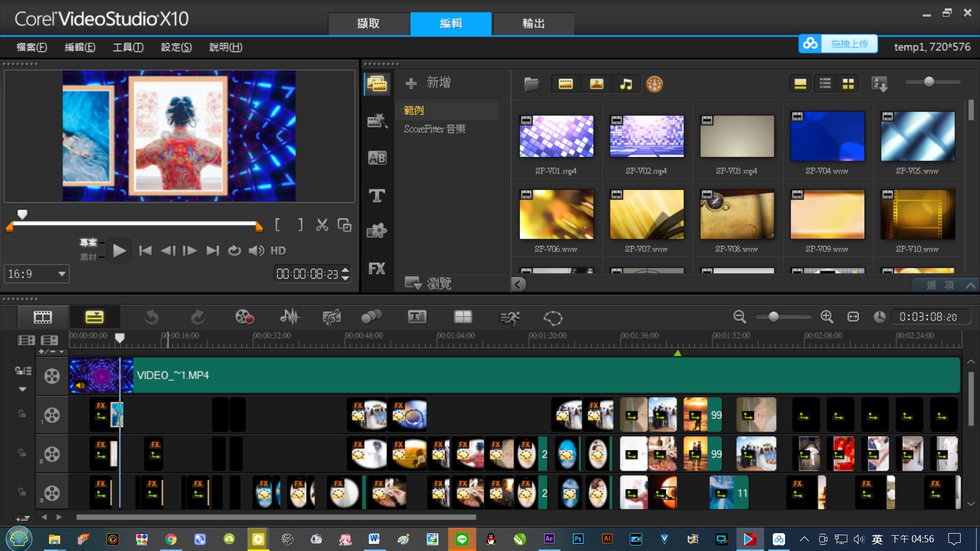The image size is (980, 551).
Task: Fit project in timeline window
Action: tap(853, 317)
